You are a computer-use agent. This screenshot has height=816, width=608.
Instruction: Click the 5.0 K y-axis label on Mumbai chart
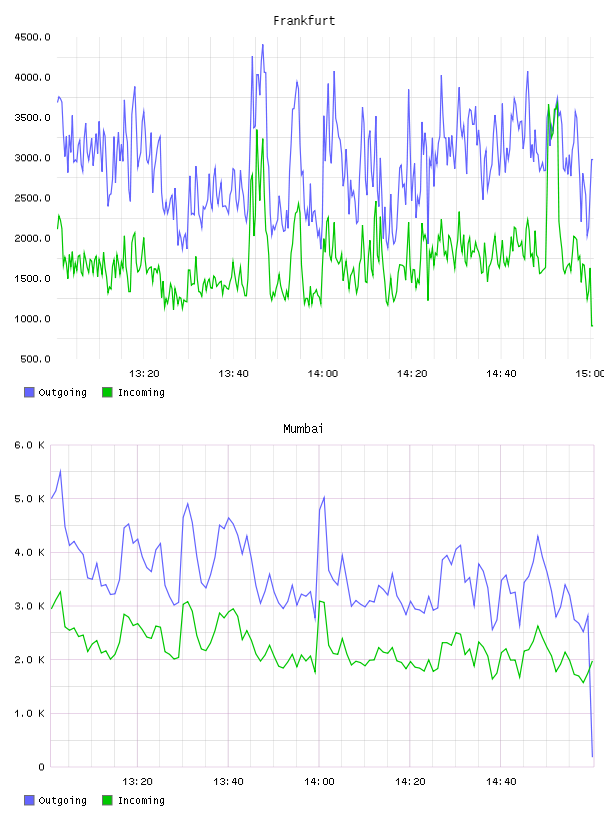(x=29, y=499)
